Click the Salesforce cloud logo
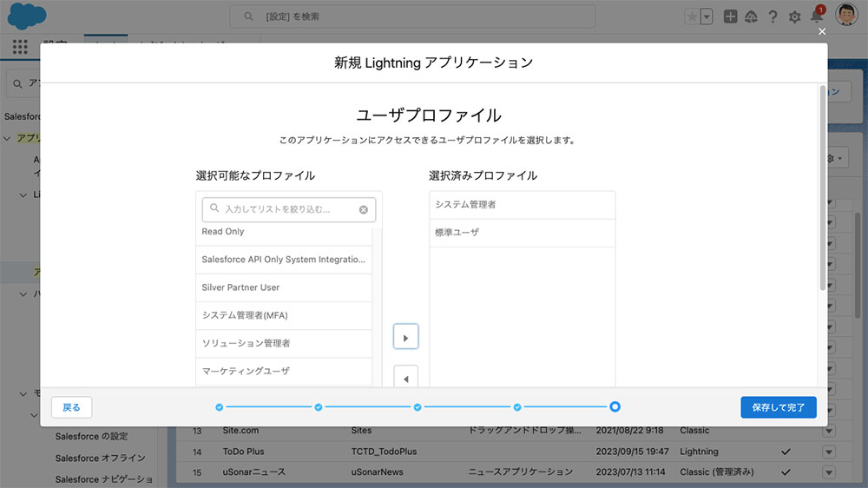Viewport: 868px width, 488px height. tap(31, 16)
